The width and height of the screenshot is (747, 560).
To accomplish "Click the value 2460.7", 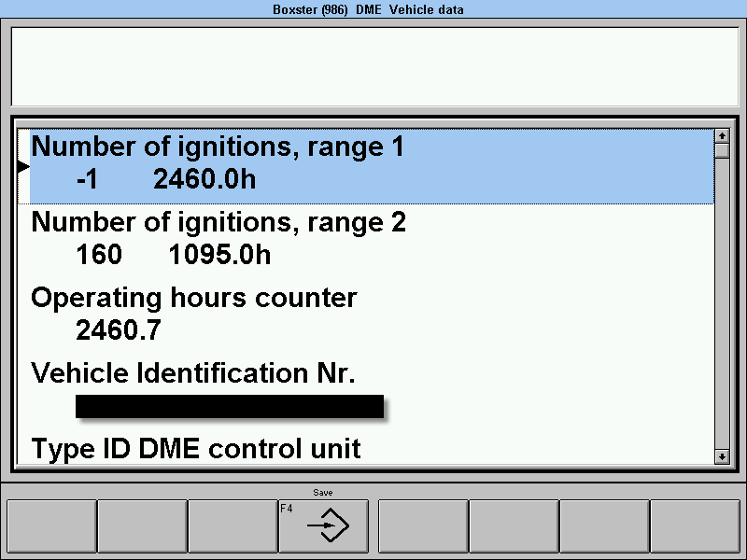I will [x=119, y=330].
